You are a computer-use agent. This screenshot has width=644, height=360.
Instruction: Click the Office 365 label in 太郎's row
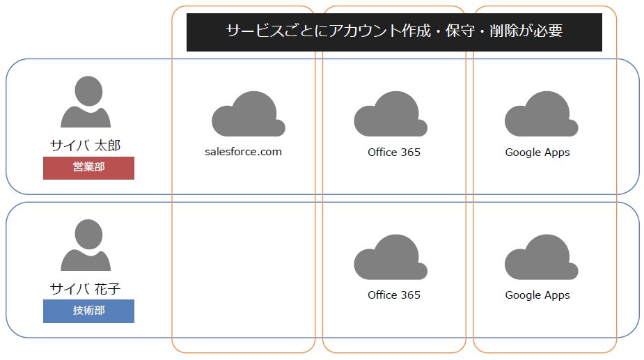point(394,152)
